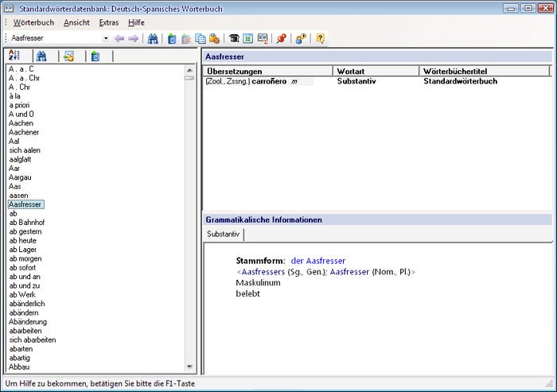Click the blue notebook add-entry toolbar icon

pyautogui.click(x=172, y=38)
